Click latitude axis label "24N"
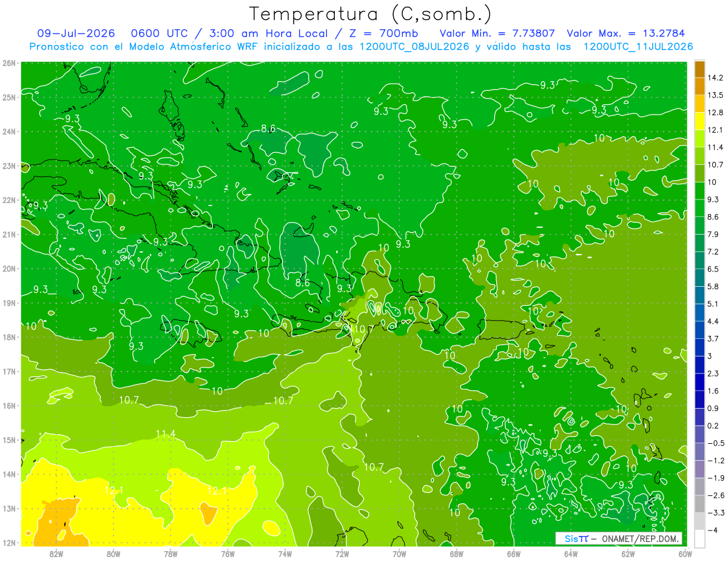The width and height of the screenshot is (728, 562). [x=9, y=132]
